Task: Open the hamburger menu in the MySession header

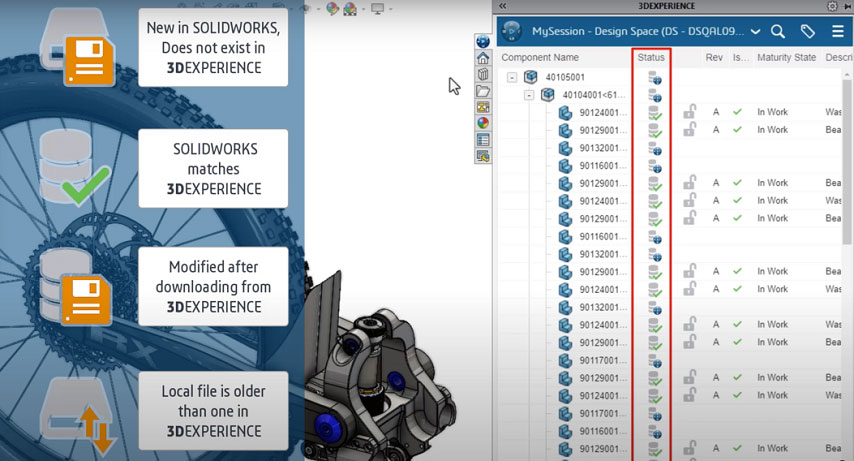Action: [838, 32]
